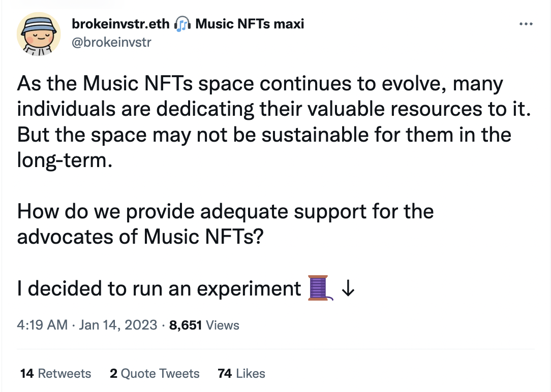Open the tweet options ellipsis menu
551x392 pixels.
pos(526,23)
